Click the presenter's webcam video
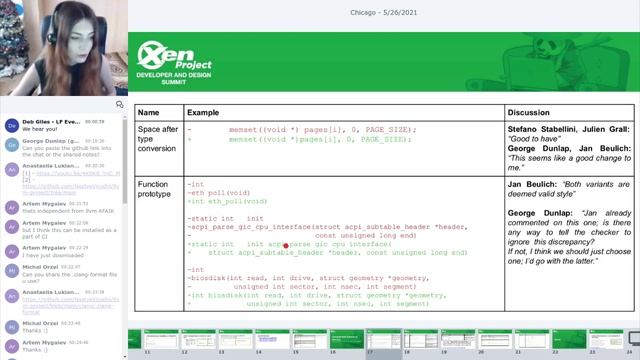This screenshot has height=360, width=640. click(64, 48)
